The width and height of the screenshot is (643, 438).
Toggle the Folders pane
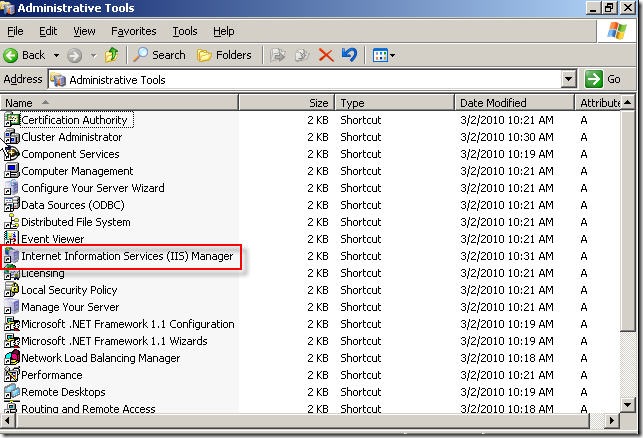[224, 55]
